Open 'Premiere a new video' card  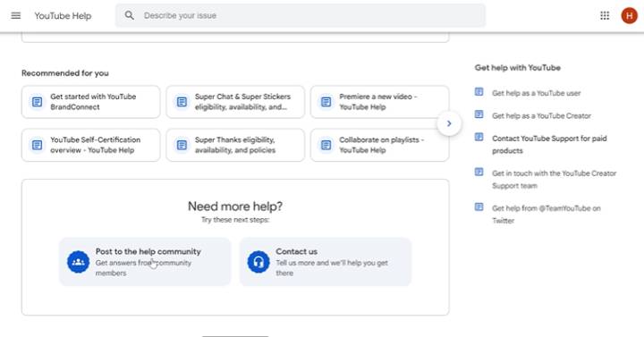pos(380,102)
